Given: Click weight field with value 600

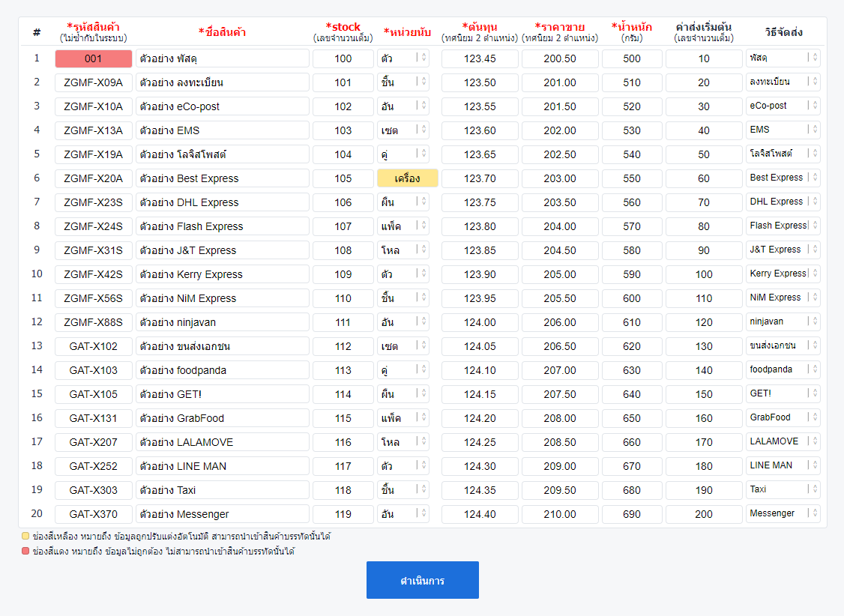Looking at the screenshot, I should coord(632,298).
